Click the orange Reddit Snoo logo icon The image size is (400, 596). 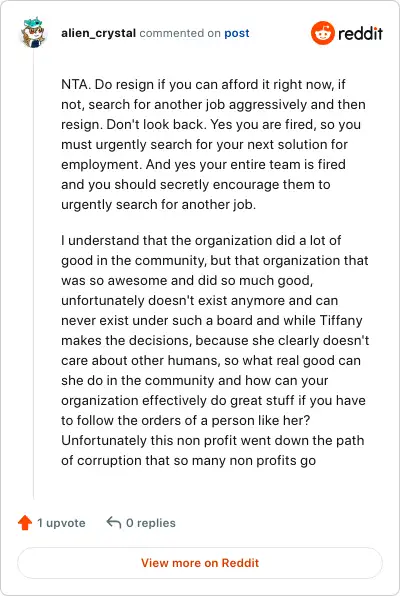pos(322,33)
